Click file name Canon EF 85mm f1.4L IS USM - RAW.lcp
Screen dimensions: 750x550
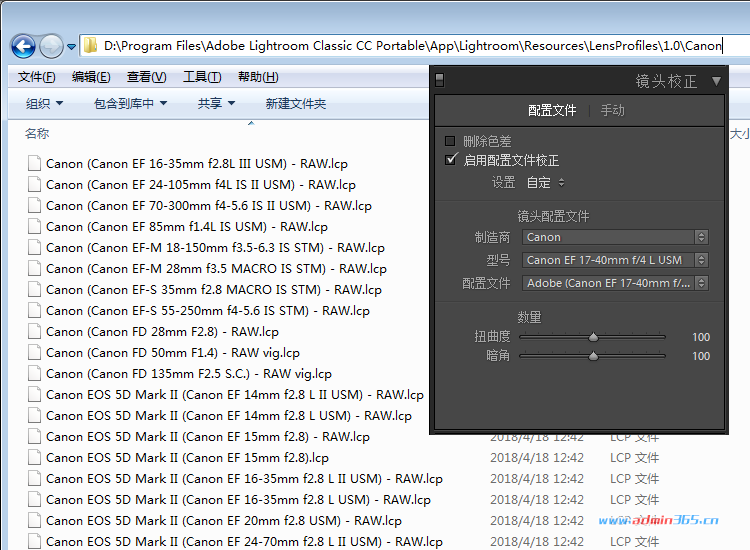coord(187,227)
